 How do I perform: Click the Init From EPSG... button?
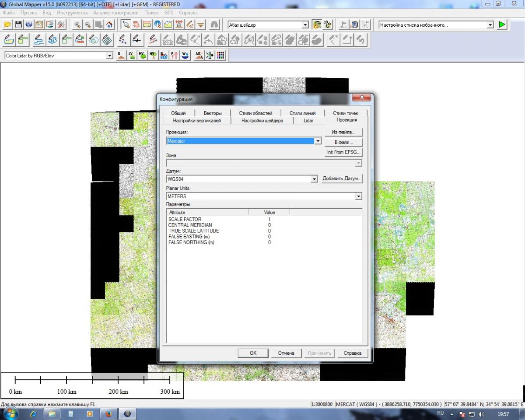click(344, 152)
